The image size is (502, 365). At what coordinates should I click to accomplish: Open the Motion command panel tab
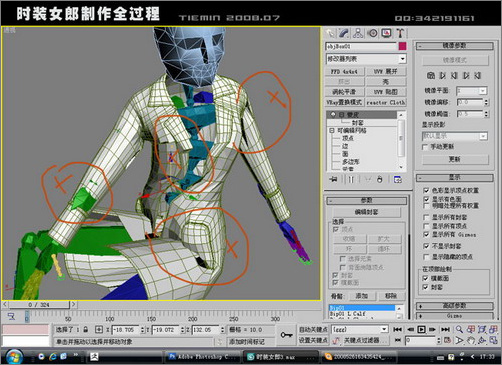click(x=372, y=33)
